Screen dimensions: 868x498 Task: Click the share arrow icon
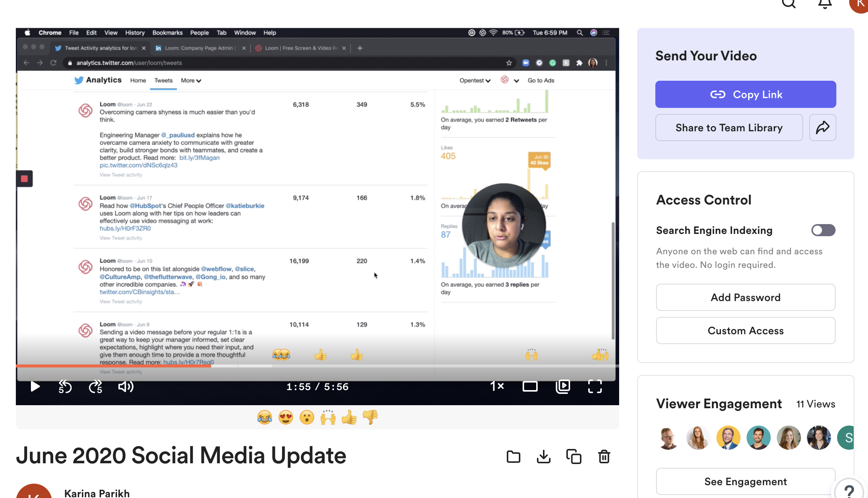point(822,128)
